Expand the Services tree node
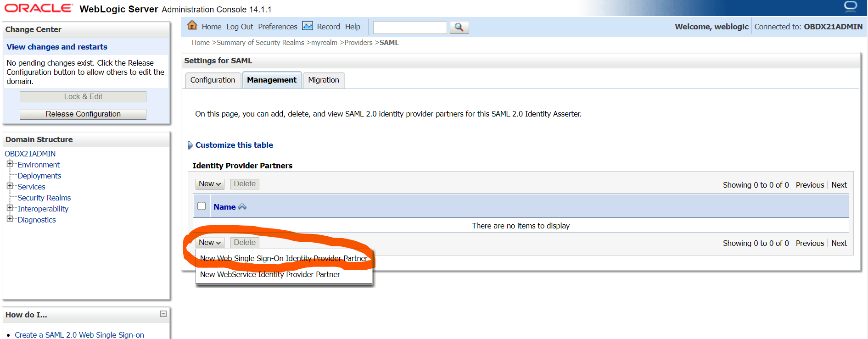 (x=10, y=186)
